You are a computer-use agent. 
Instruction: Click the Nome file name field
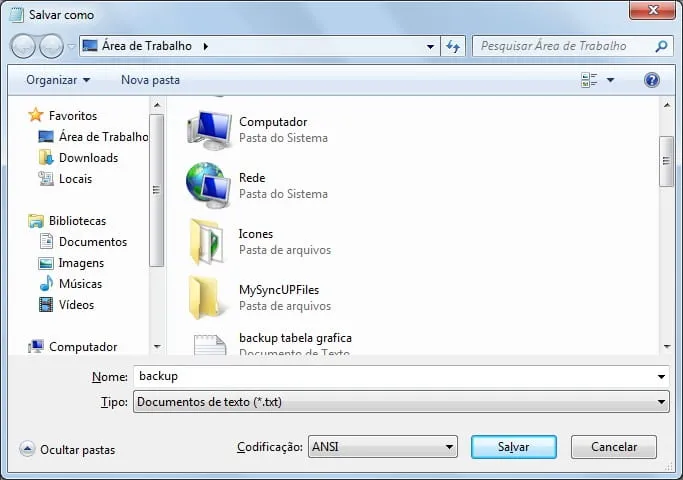(394, 376)
